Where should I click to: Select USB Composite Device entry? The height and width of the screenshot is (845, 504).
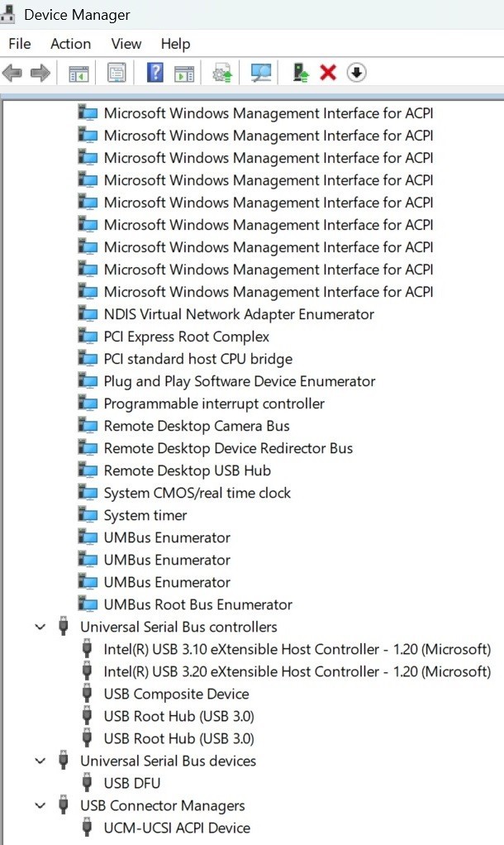177,695
